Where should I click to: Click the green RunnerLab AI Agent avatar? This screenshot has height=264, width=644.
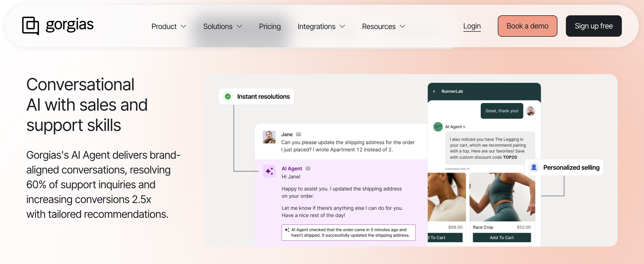point(438,127)
